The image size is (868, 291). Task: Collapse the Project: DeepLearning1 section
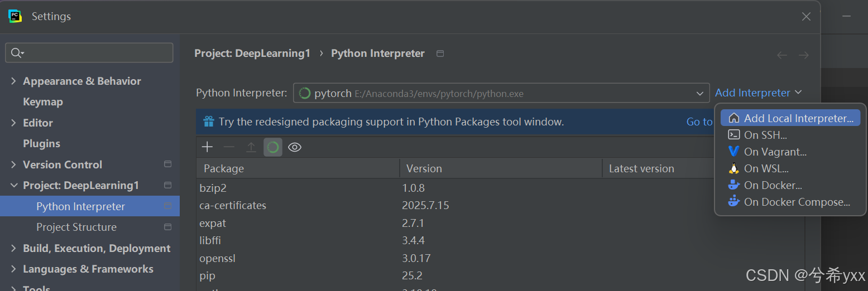(13, 185)
